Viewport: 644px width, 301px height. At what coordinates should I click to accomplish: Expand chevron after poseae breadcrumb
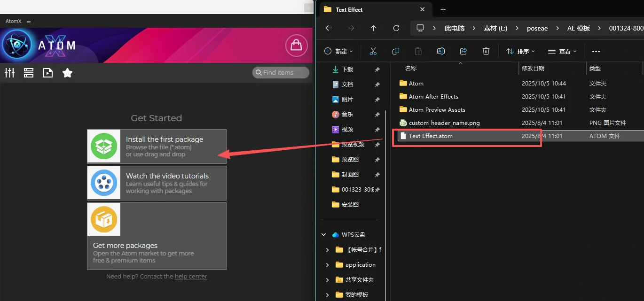pyautogui.click(x=558, y=28)
